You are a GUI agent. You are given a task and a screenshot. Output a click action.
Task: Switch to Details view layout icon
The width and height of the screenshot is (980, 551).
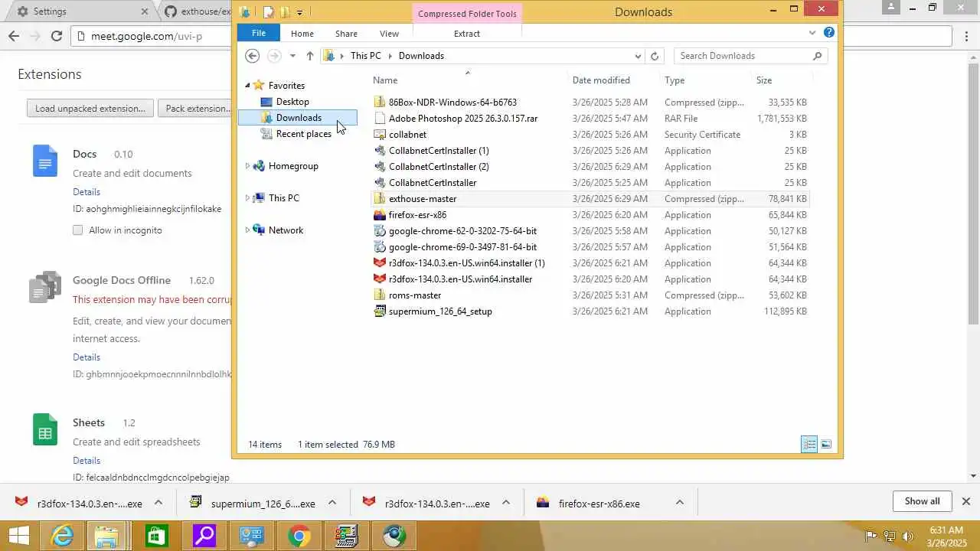coord(809,445)
